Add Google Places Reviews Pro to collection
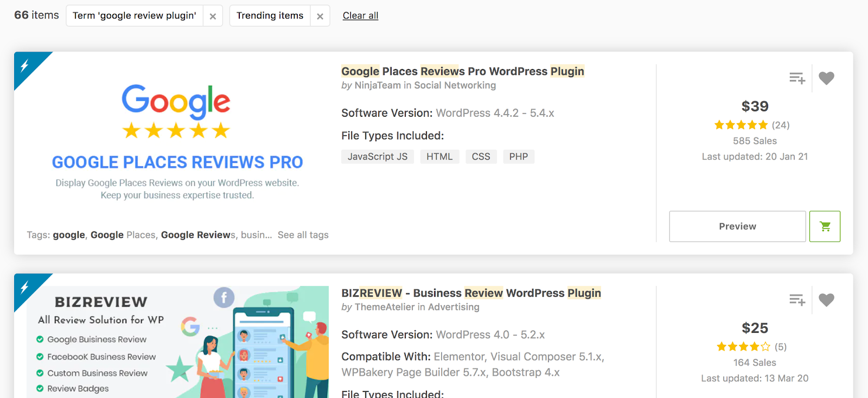This screenshot has width=868, height=398. [797, 78]
